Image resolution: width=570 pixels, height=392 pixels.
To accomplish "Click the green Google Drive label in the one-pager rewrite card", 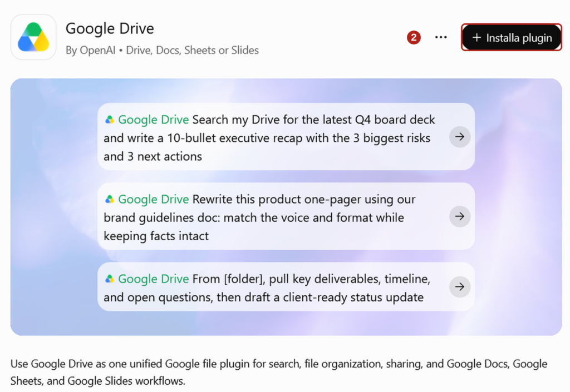I will tap(154, 199).
